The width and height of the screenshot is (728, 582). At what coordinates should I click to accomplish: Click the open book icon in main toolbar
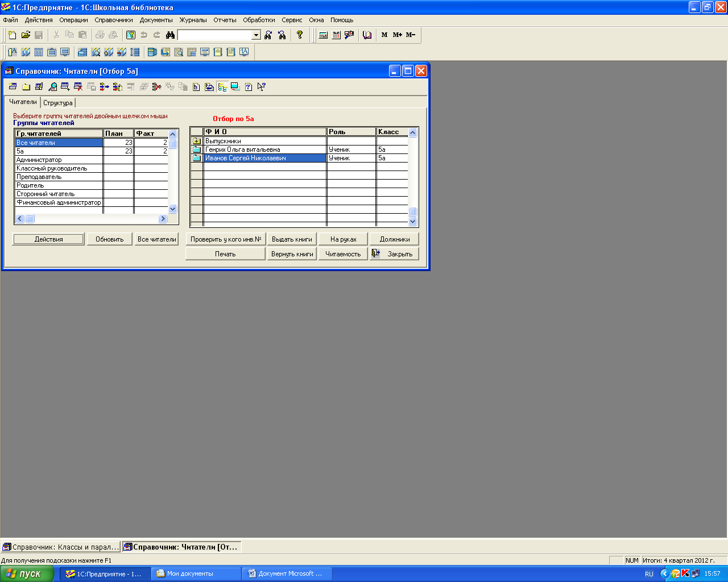pos(367,35)
